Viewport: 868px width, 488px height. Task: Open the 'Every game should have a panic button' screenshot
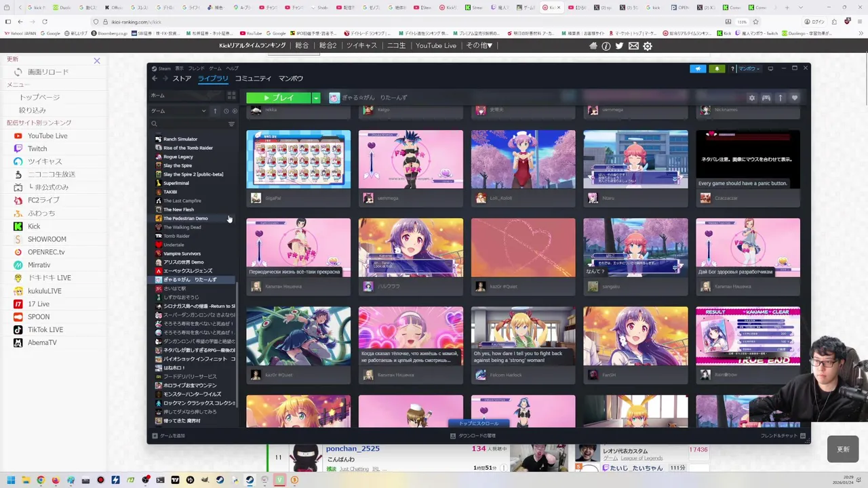[x=748, y=159]
